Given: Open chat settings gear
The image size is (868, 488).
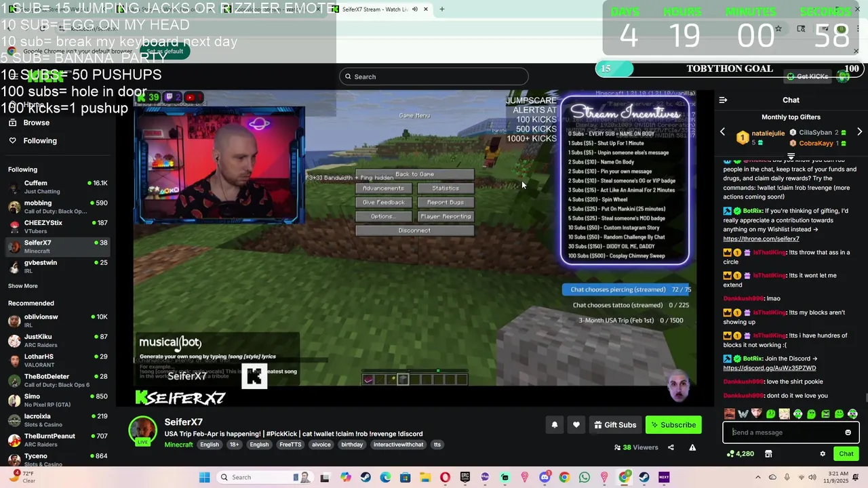Looking at the screenshot, I should [823, 454].
